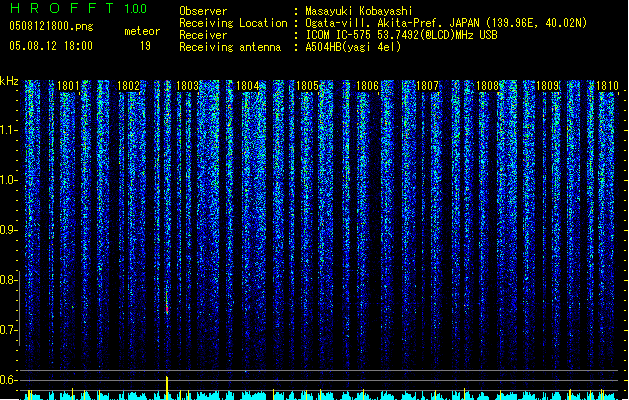Click the 0.7 kHz axis tick label
This screenshot has height=400, width=629.
click(8, 330)
